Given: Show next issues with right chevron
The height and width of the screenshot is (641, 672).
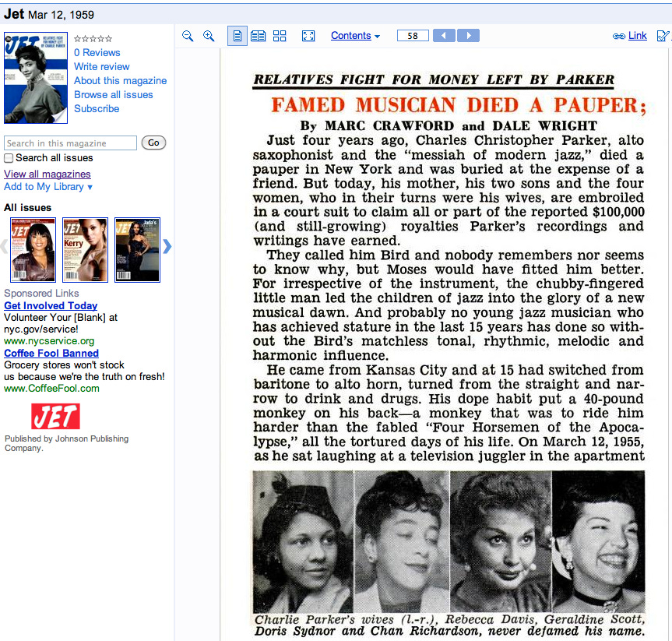Looking at the screenshot, I should [x=167, y=247].
